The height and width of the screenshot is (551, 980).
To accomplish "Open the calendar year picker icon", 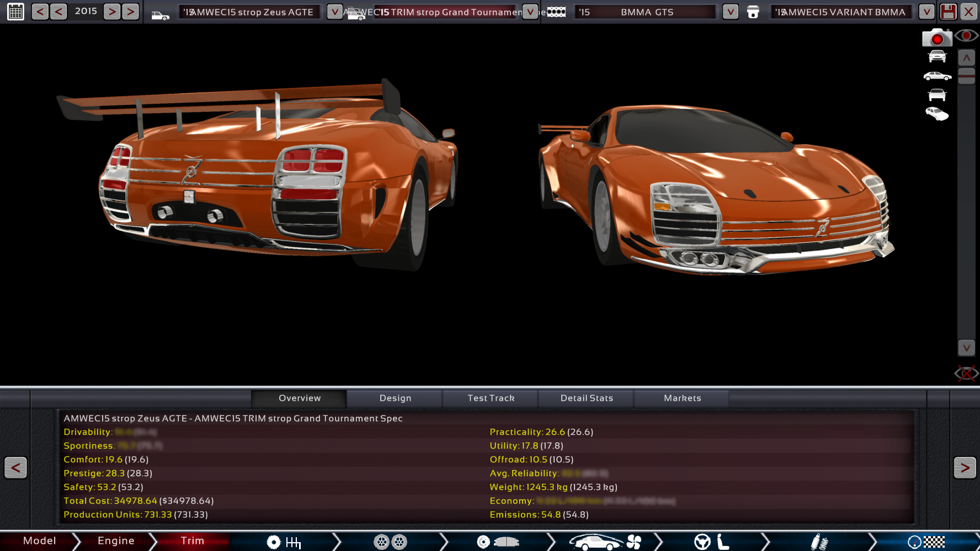I will tap(15, 12).
